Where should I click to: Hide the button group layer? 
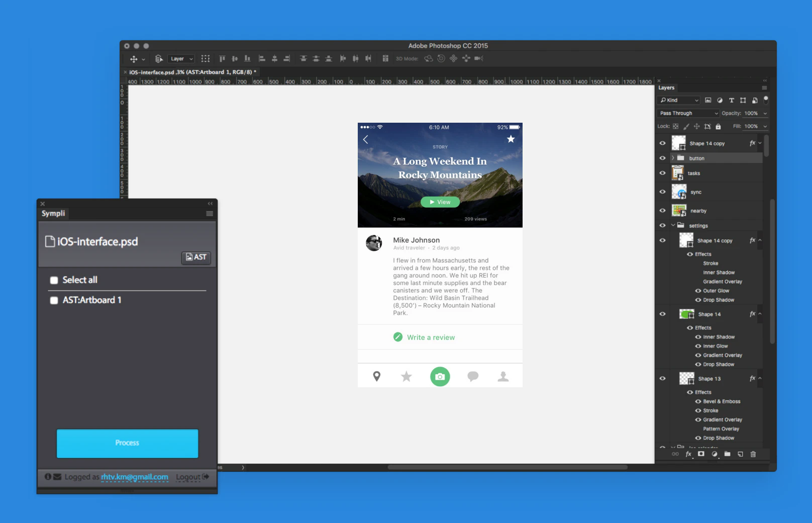click(662, 158)
